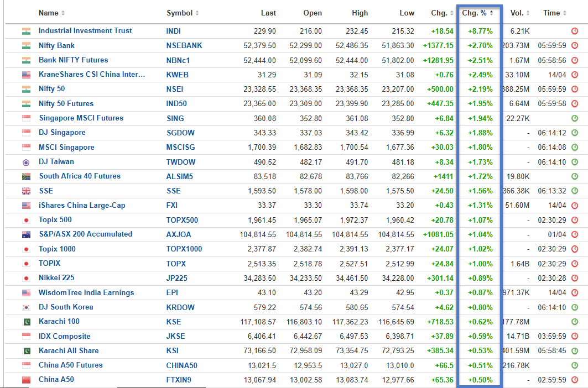Open the Nifty Bank index link

(x=56, y=46)
